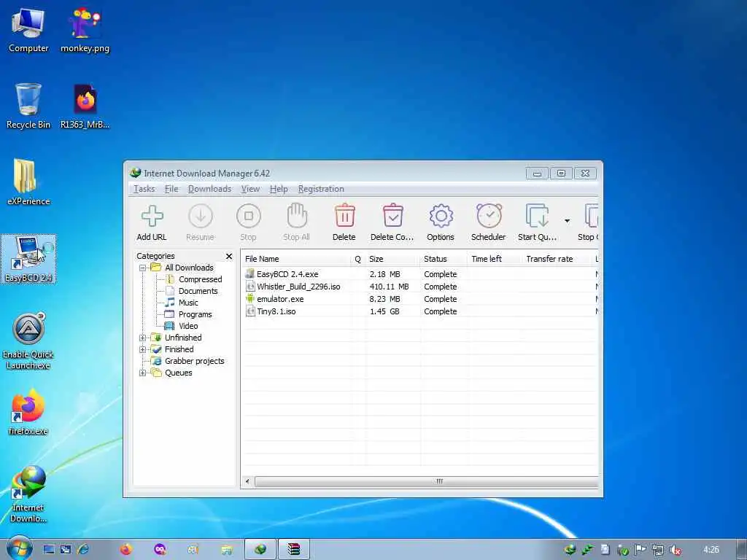Select the Queues category
The width and height of the screenshot is (747, 560).
179,373
